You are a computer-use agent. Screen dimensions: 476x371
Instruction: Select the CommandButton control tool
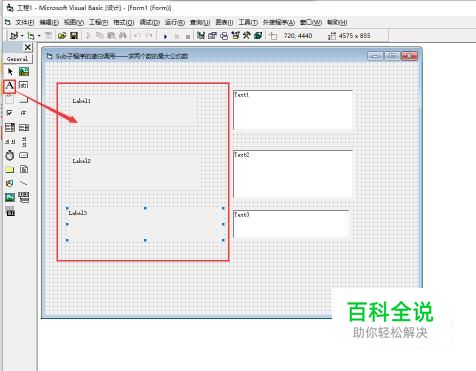(24, 99)
